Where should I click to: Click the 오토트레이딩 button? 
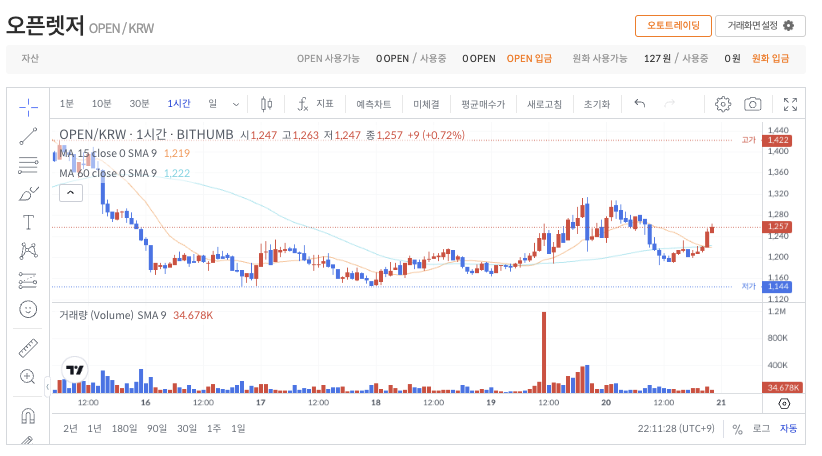point(673,26)
